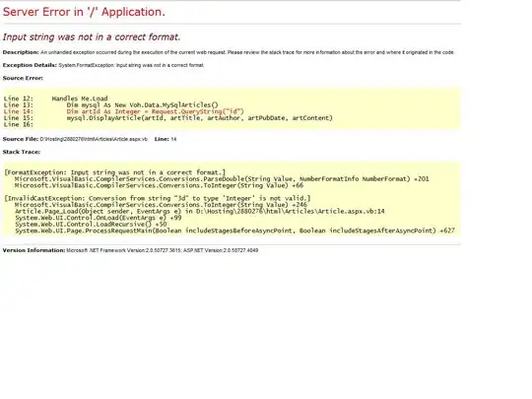The image size is (532, 399).
Task: Click the '[InvalidCastException: Conversion from string' line
Action: click(x=158, y=198)
